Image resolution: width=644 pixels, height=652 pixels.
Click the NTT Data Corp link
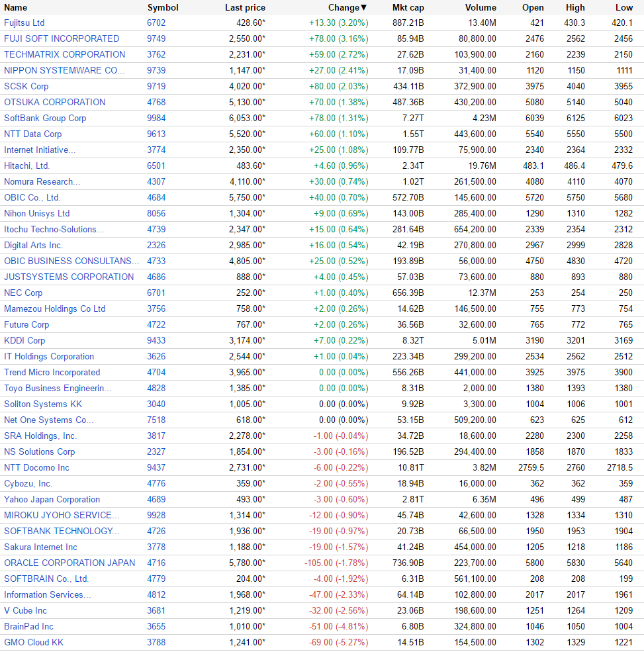(x=33, y=134)
